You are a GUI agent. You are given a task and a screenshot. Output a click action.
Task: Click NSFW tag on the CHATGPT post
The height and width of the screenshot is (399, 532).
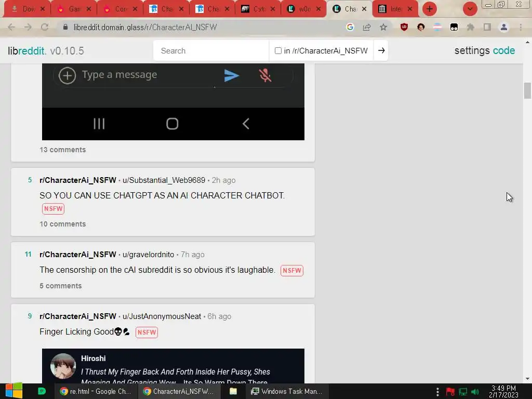coord(54,209)
